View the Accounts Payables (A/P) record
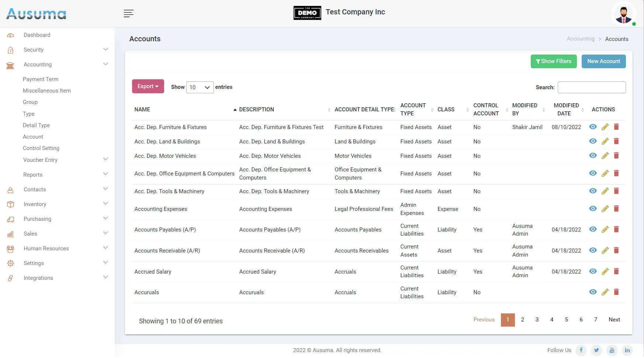This screenshot has height=358, width=644. (x=593, y=229)
